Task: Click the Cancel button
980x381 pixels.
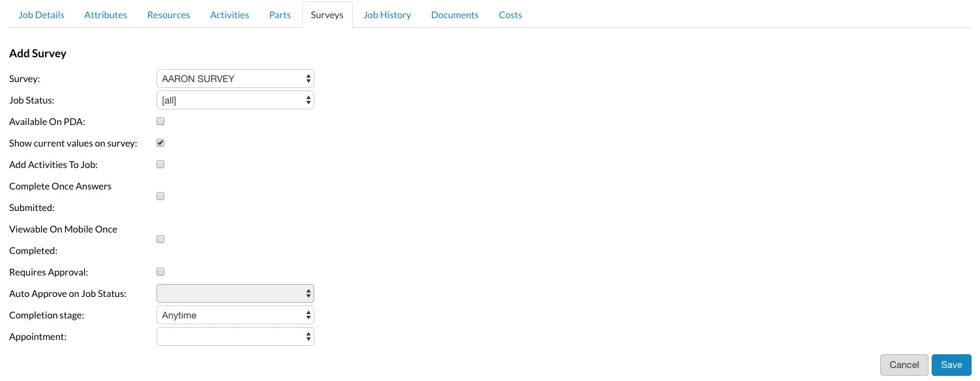Action: (904, 365)
